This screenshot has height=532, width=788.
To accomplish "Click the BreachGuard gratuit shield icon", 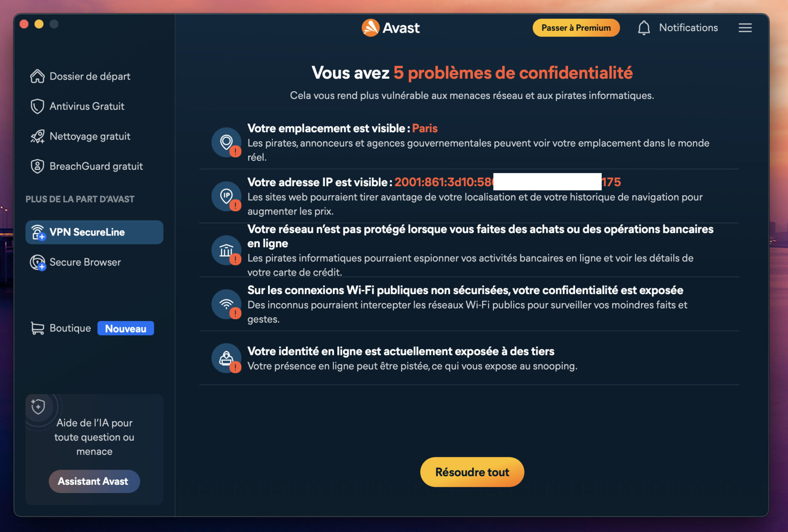I will point(37,166).
